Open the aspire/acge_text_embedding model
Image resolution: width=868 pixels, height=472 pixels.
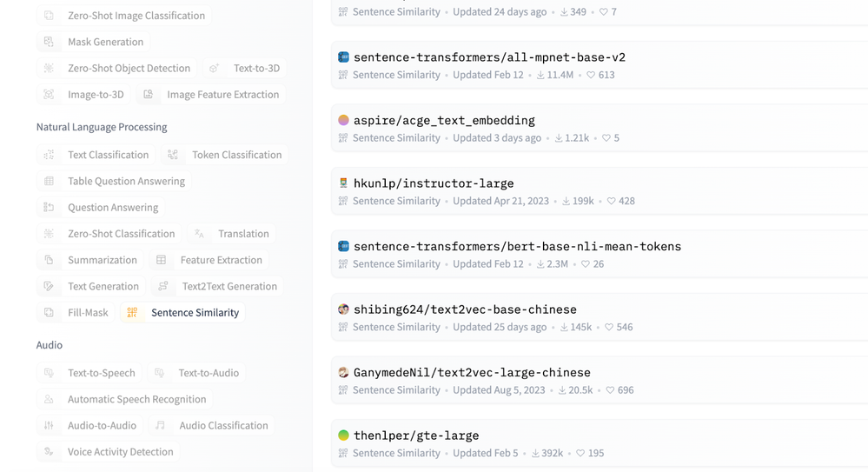click(x=444, y=120)
